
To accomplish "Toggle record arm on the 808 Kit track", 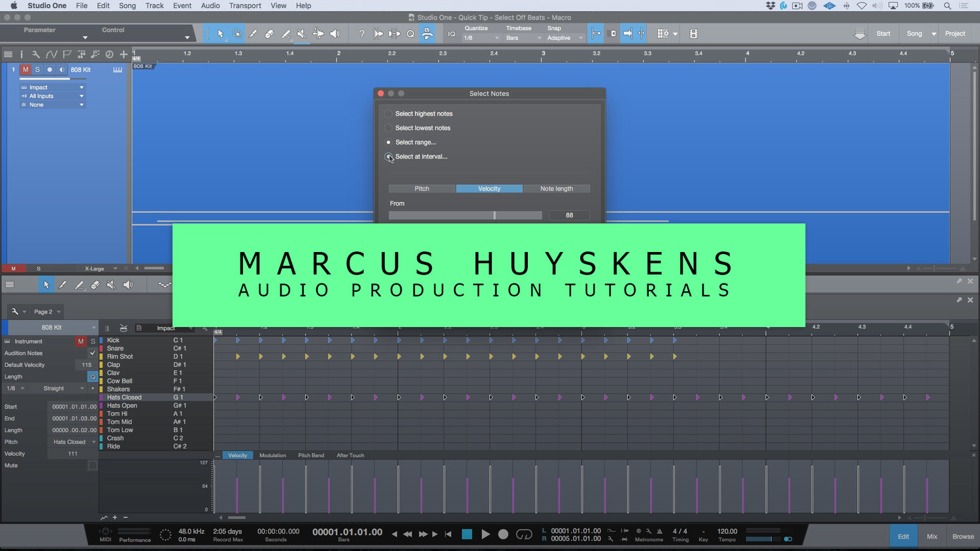I will pos(50,69).
